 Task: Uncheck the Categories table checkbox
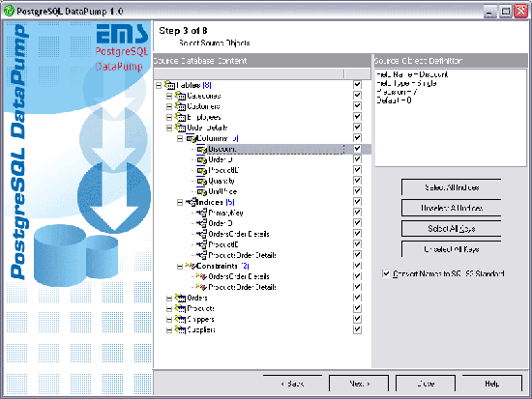[x=357, y=96]
